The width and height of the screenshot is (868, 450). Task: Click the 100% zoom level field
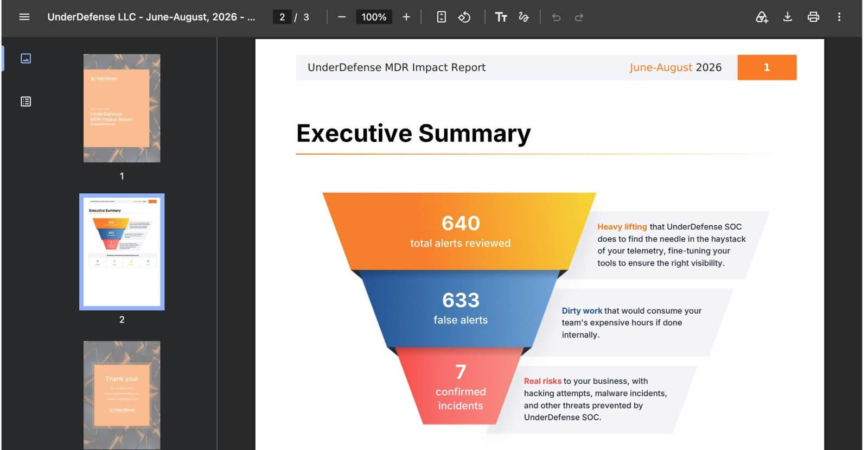[374, 17]
